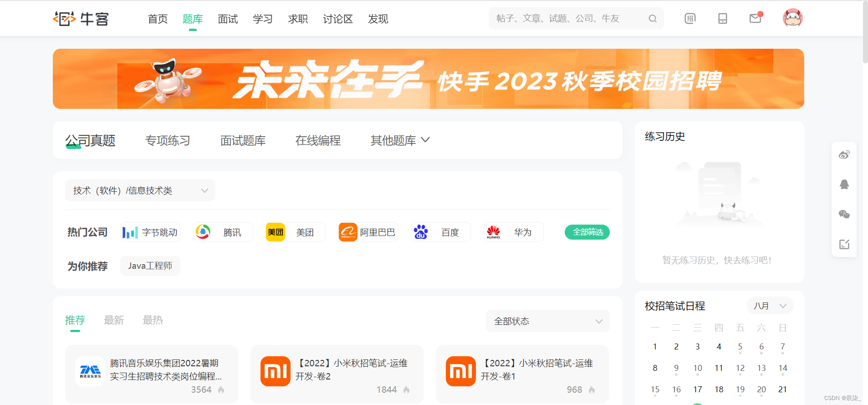Click the flame icon beside 3564
The image size is (868, 405).
[221, 390]
